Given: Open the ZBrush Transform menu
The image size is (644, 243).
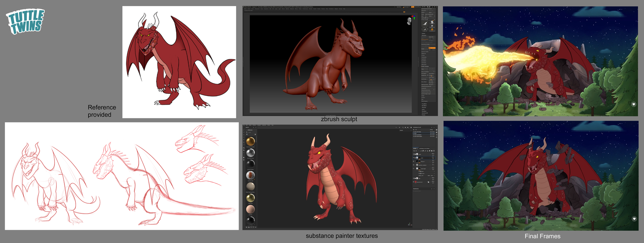Looking at the screenshot, I should pos(331,9).
